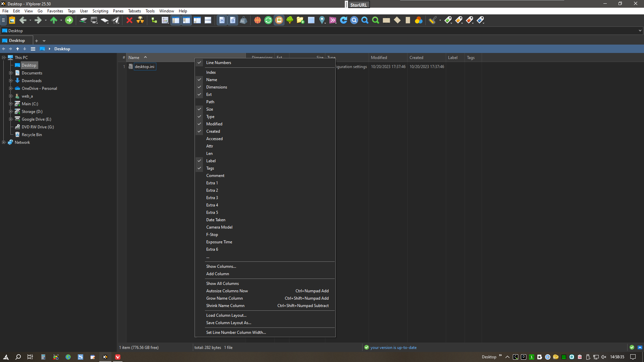
Task: Select Autosize Columns Now entry
Action: pos(227,291)
